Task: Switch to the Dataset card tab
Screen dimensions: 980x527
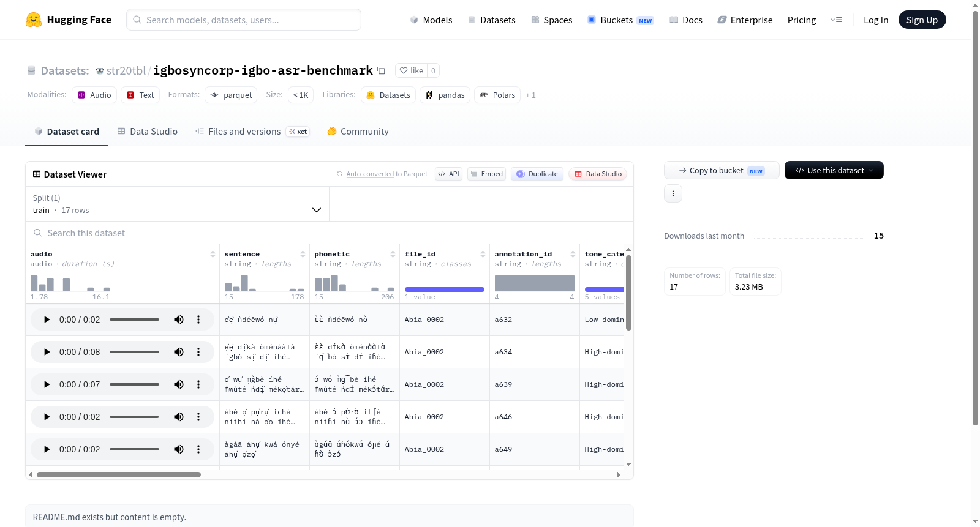Action: [66, 132]
